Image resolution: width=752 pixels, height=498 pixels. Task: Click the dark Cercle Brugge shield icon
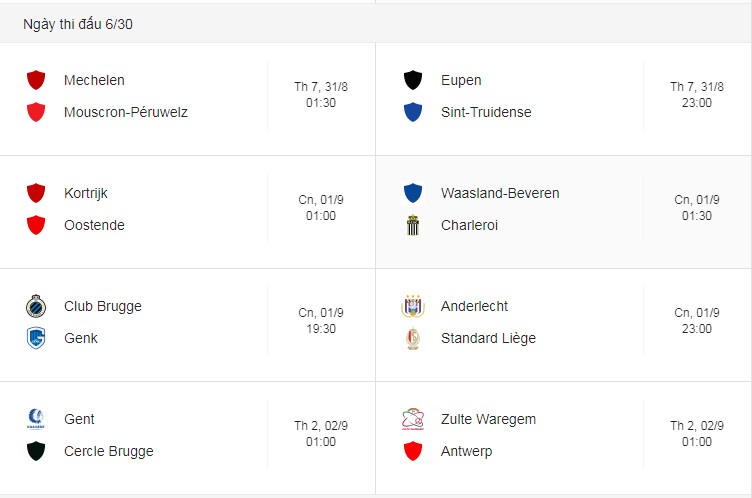(36, 451)
